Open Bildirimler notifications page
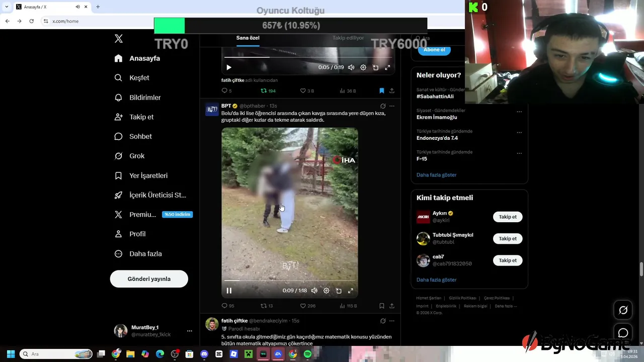 [x=137, y=98]
